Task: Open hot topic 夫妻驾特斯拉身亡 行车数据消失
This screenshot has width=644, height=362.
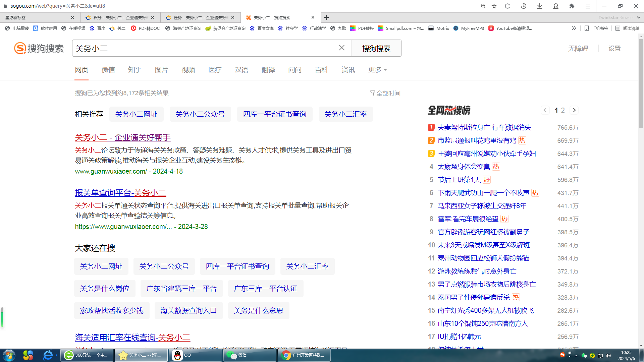Action: [484, 127]
